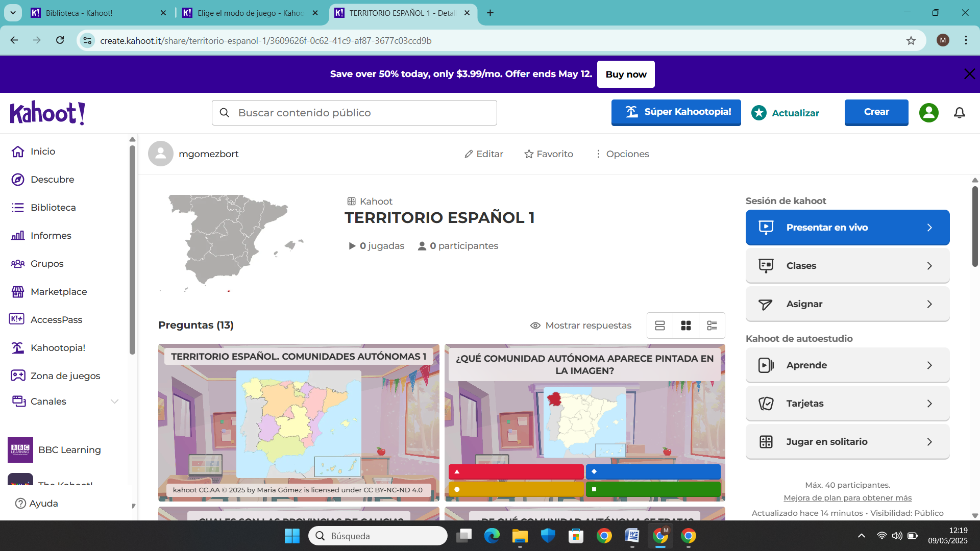This screenshot has height=551, width=980.
Task: Open Microsoft Edge from taskbar
Action: click(492, 536)
